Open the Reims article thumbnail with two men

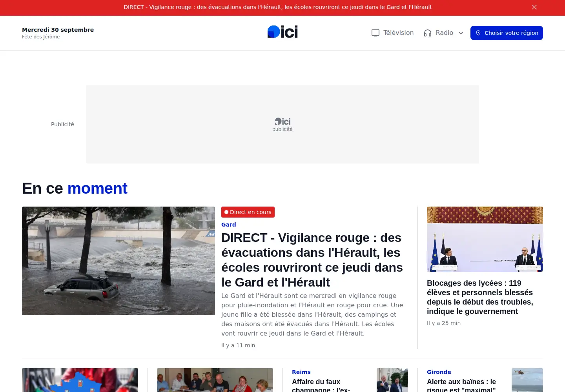392,380
